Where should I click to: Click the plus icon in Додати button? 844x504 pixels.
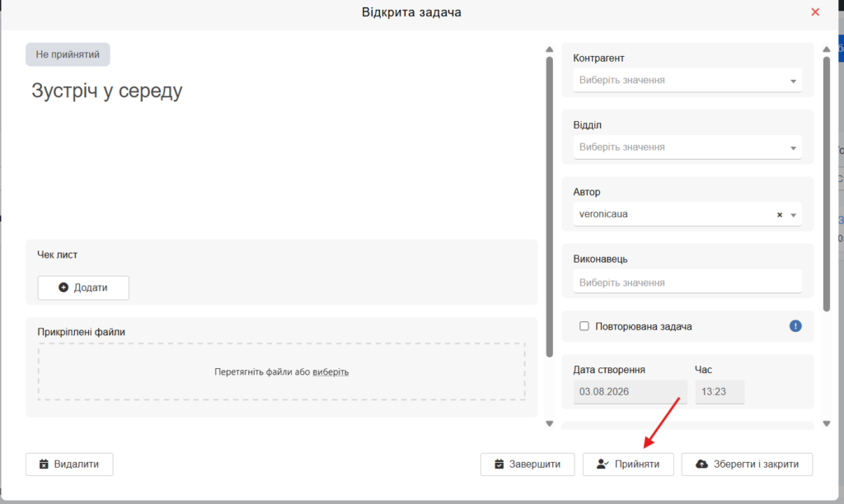pyautogui.click(x=63, y=287)
